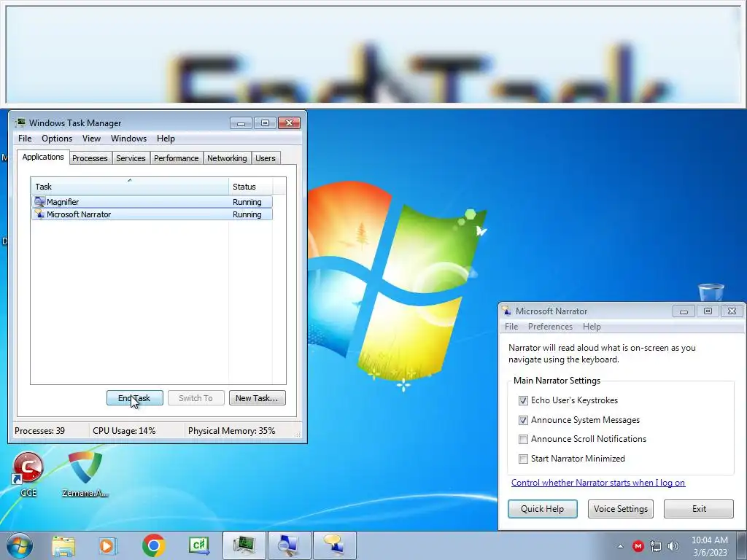This screenshot has height=560, width=747.
Task: Click the Task Manager title bar icon
Action: tap(20, 122)
